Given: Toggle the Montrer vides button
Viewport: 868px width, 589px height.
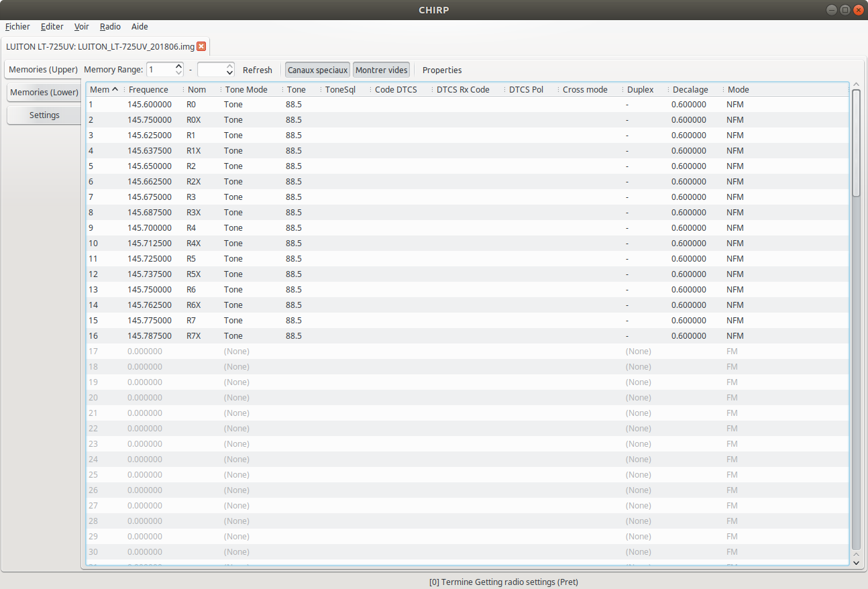Looking at the screenshot, I should pos(381,70).
